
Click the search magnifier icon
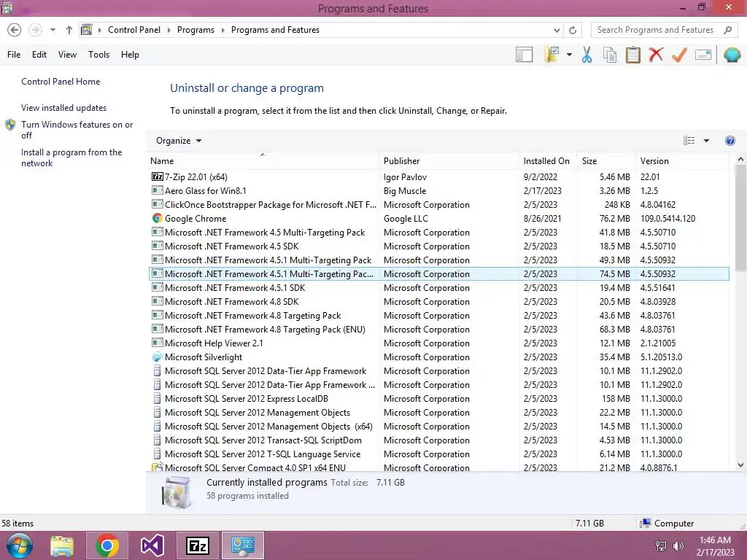[727, 30]
